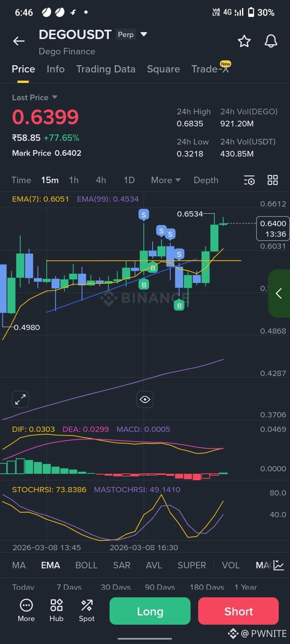Tap the status bar clock 6:46

24,12
